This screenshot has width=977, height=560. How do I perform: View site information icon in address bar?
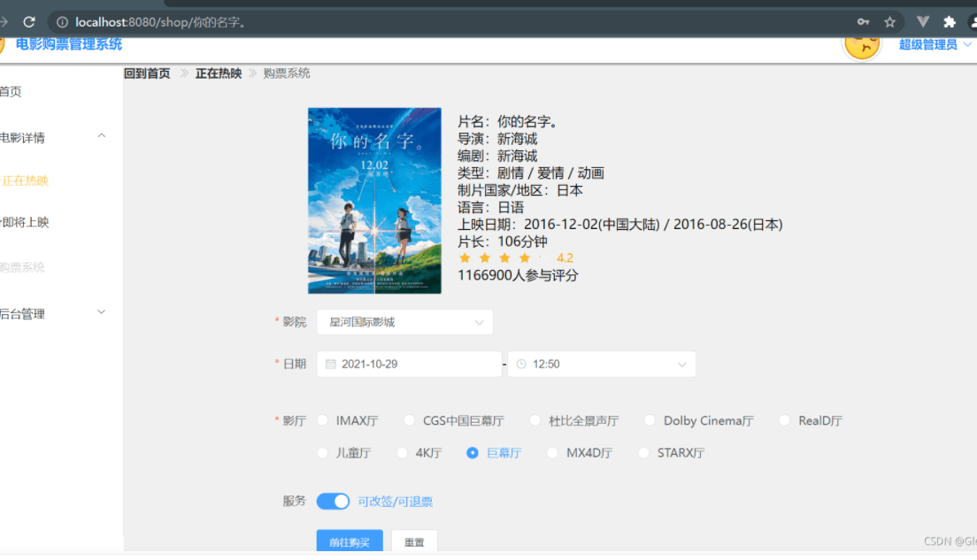62,22
